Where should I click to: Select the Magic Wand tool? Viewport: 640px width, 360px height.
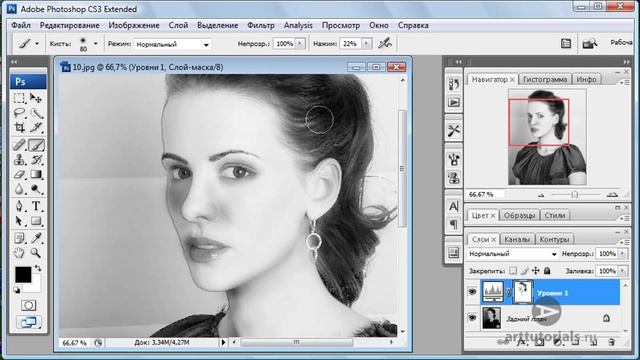coord(36,113)
